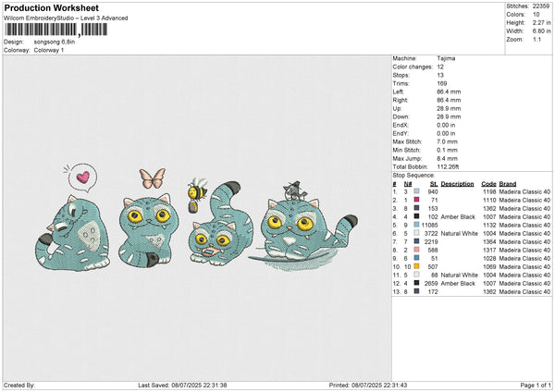The width and height of the screenshot is (555, 392).
Task: Click the Code column header
Action: click(489, 183)
